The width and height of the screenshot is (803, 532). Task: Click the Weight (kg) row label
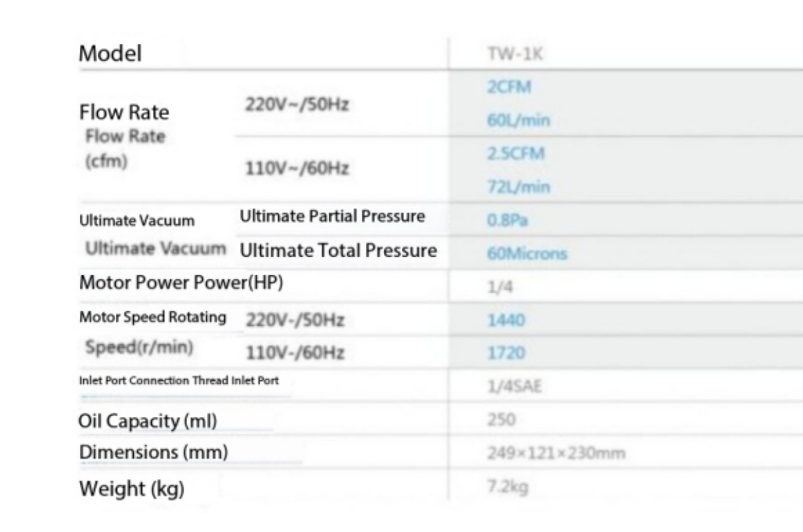[x=132, y=489]
